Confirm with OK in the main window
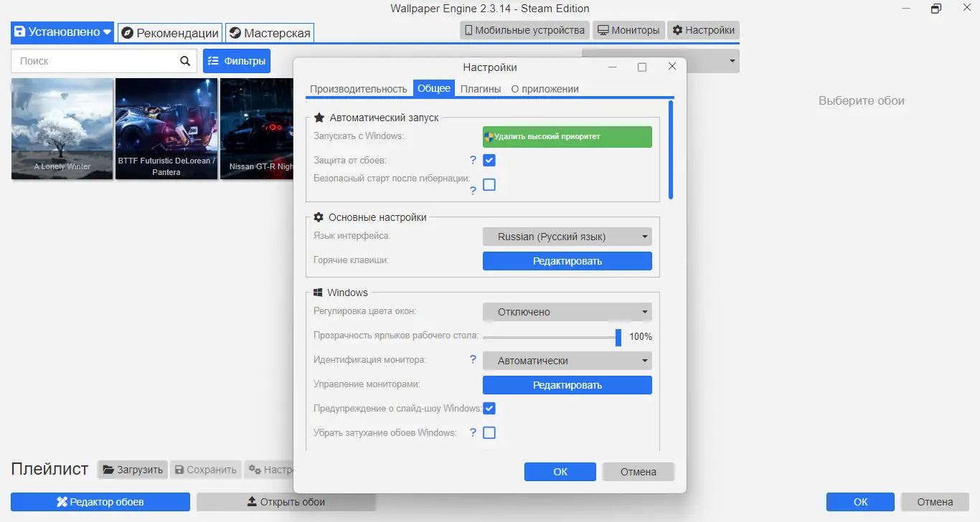This screenshot has width=980, height=522. [860, 502]
